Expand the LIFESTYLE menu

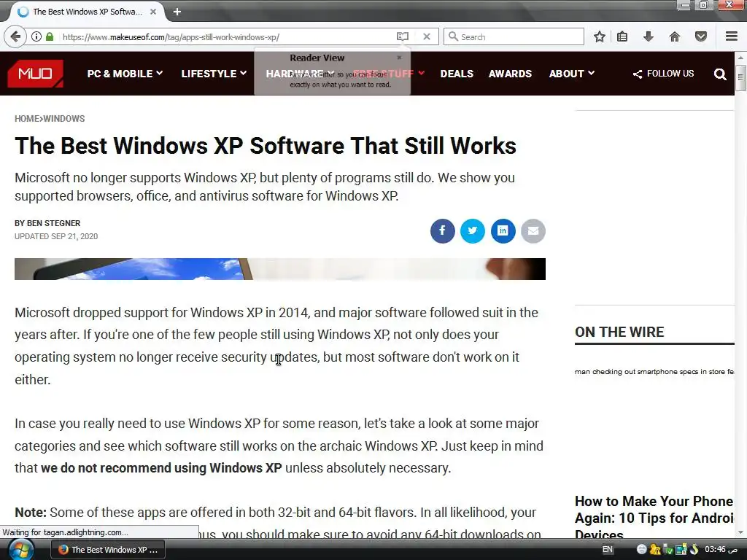214,74
